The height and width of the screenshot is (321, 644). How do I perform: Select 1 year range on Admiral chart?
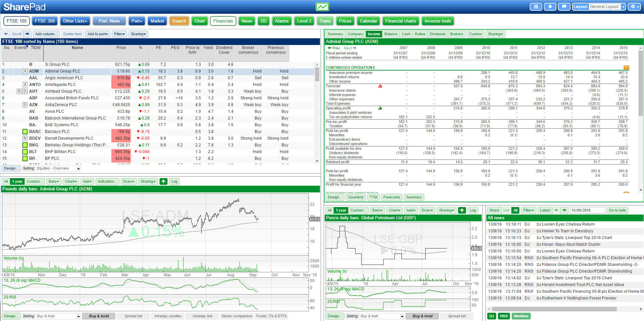coord(17,181)
